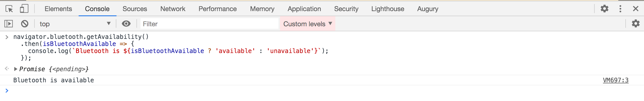The width and height of the screenshot is (644, 101).
Task: Open the top JavaScript context dropdown
Action: 75,24
